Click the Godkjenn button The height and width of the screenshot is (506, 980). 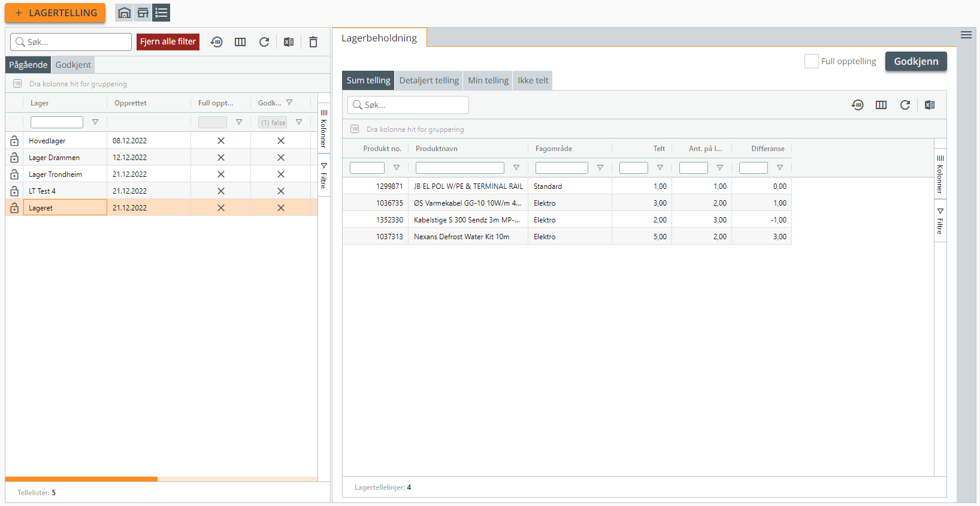pyautogui.click(x=916, y=61)
